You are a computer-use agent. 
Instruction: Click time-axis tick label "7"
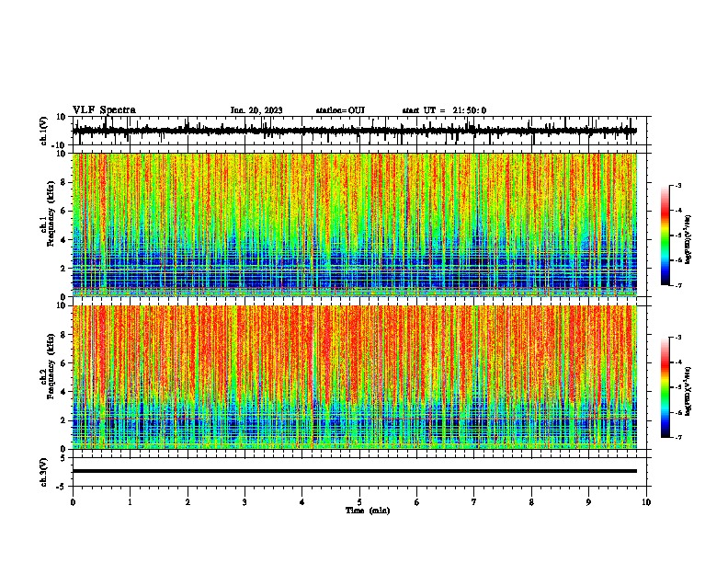474,502
